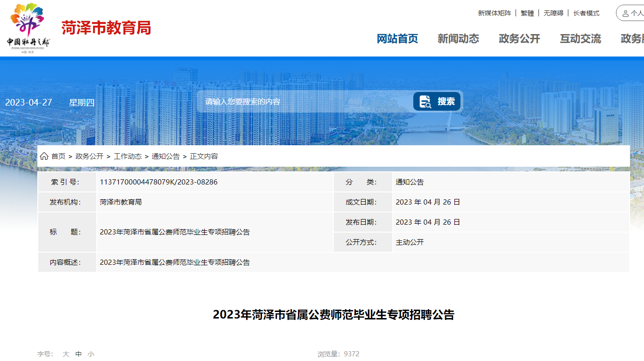Set font size to 中 (medium)

click(78, 354)
